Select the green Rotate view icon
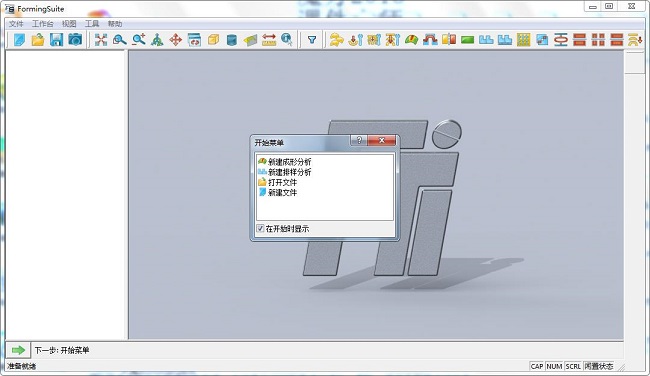Screen dimensions: 650x376 (157, 40)
